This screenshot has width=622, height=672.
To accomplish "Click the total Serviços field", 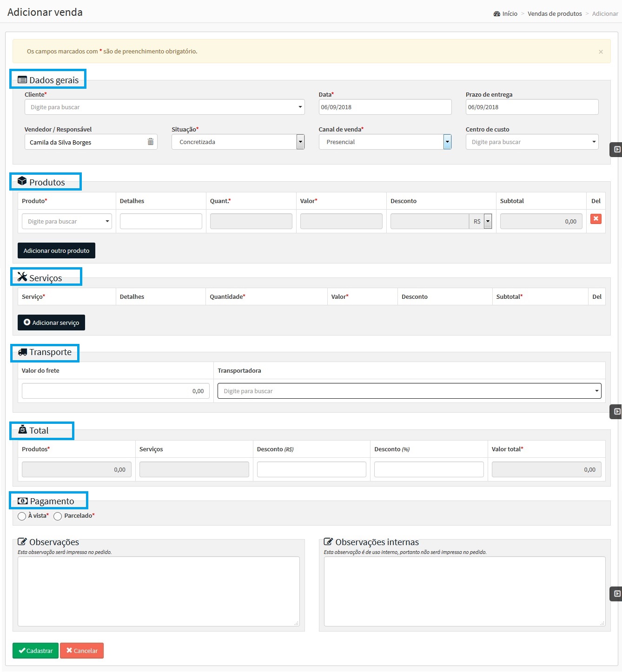I will pos(194,469).
